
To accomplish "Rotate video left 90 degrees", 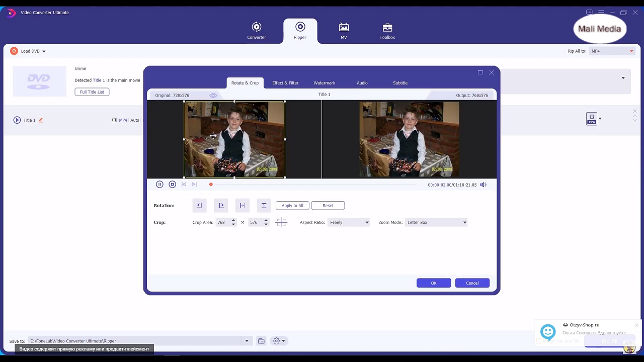I will point(199,206).
